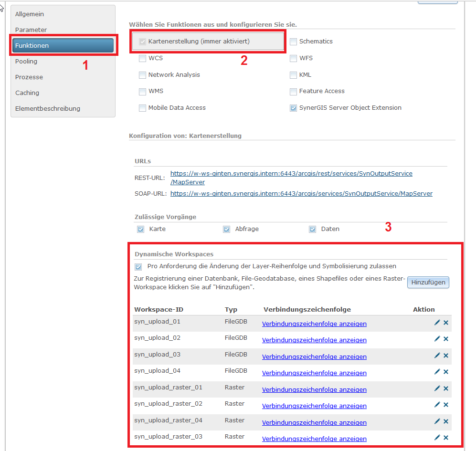Edit the syn_upload_03 workspace with pencil icon

pyautogui.click(x=437, y=356)
